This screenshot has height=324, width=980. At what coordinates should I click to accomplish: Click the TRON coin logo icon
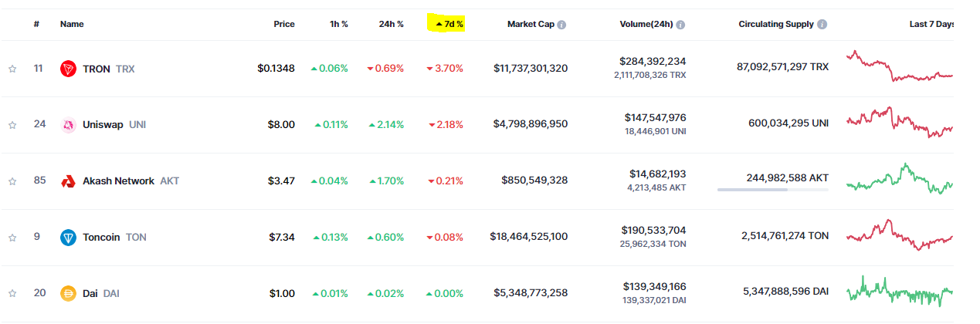[68, 69]
